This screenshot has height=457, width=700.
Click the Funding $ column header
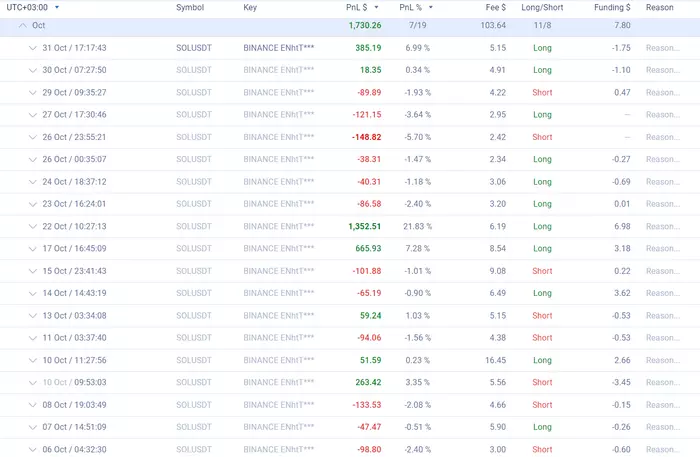612,8
